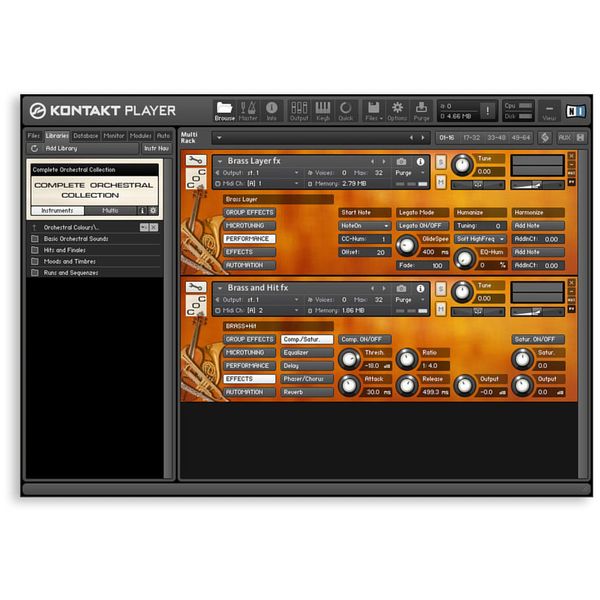
Task: Open AUTOMATION page in Brass Layer fx
Action: [249, 265]
